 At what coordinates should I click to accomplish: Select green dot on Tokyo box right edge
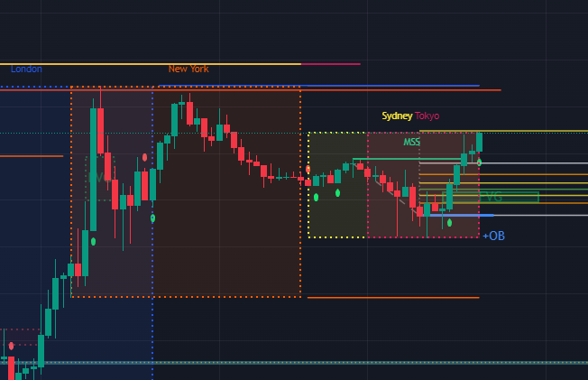479,162
